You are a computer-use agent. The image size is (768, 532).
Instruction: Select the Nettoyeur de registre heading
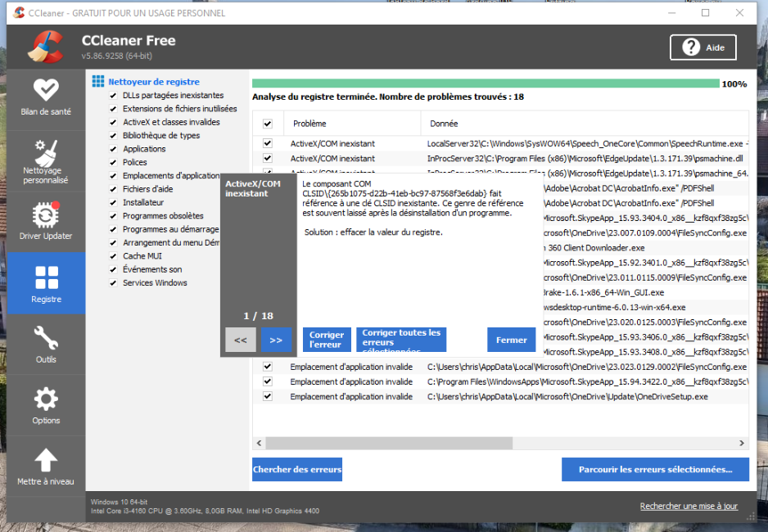pyautogui.click(x=154, y=82)
